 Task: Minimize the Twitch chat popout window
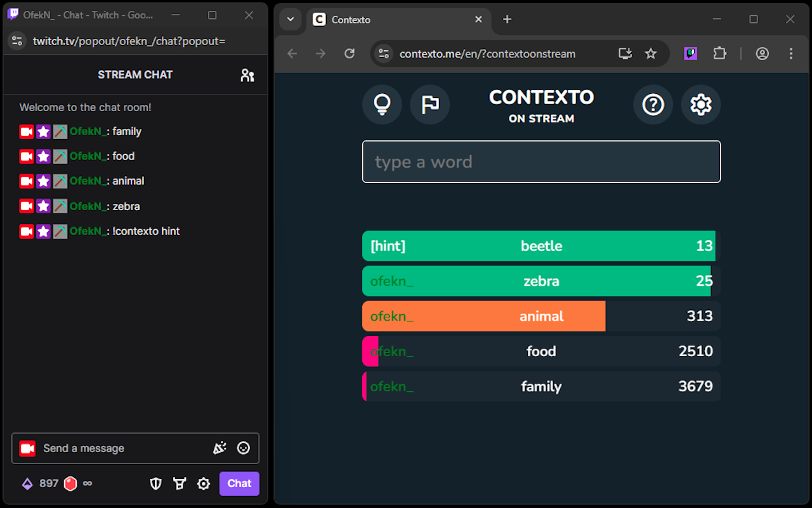click(x=176, y=15)
